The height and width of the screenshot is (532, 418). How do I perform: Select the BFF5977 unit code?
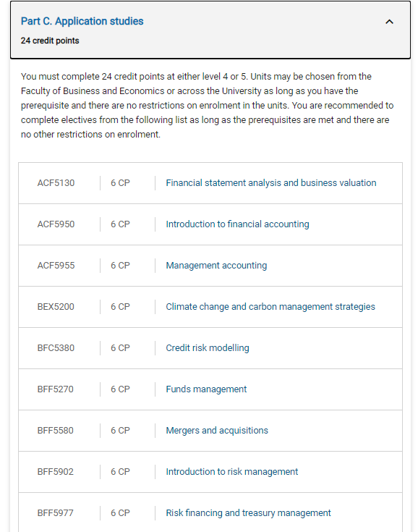[x=55, y=513]
